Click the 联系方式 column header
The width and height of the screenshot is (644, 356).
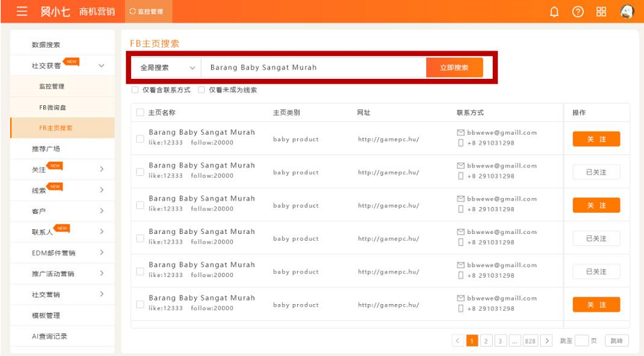point(470,113)
